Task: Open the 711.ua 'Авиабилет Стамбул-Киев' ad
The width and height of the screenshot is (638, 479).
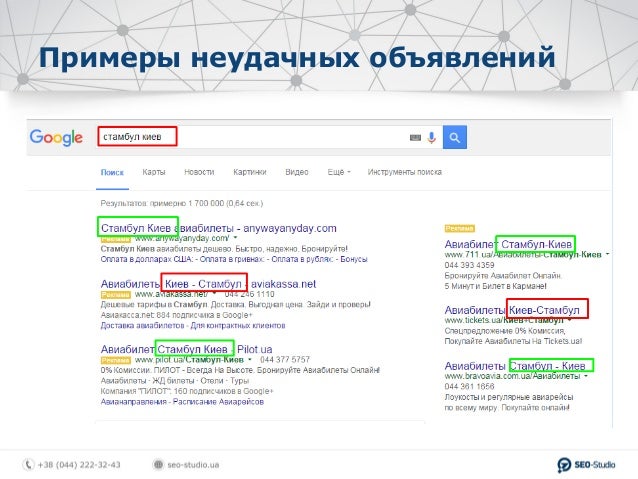Action: tap(508, 244)
